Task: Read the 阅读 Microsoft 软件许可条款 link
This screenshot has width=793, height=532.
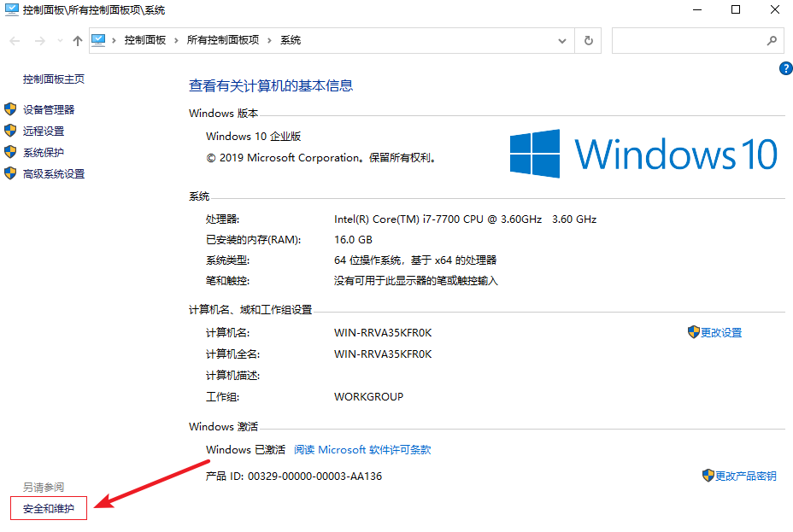Action: 362,450
